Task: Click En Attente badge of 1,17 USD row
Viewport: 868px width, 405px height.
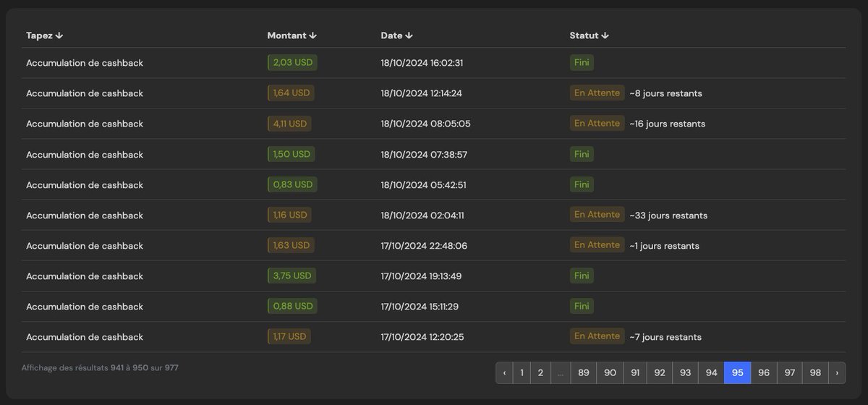Action: click(597, 336)
